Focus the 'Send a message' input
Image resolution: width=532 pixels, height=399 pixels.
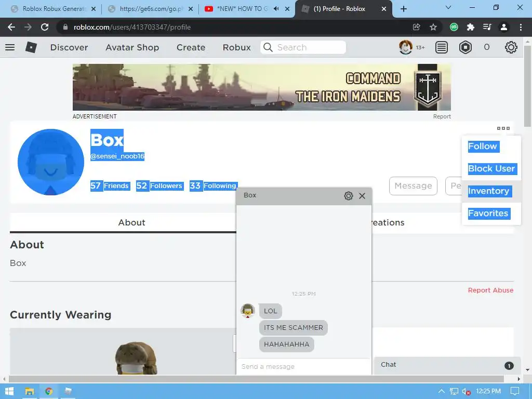click(303, 366)
